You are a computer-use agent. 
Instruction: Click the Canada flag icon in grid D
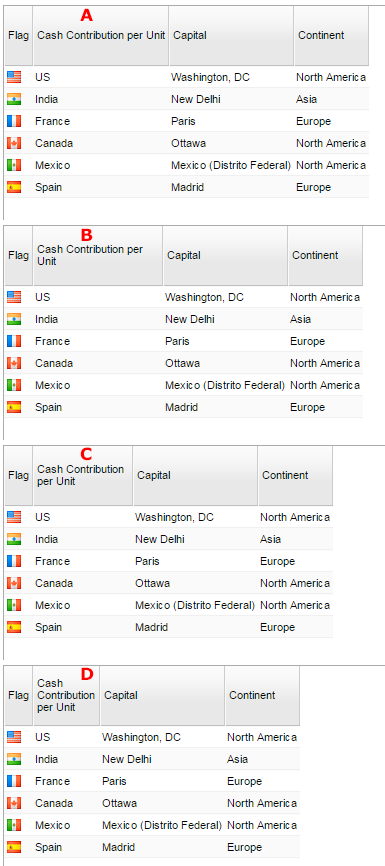click(14, 803)
